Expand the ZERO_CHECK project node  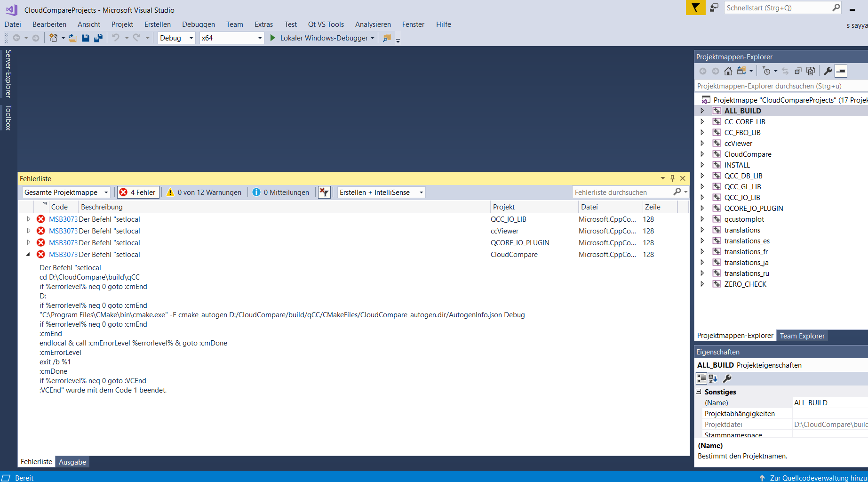(702, 284)
